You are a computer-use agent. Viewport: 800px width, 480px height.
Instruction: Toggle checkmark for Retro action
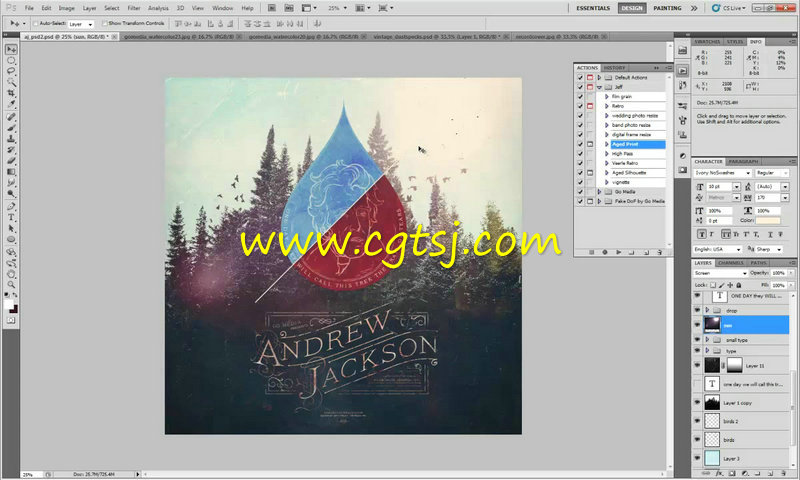pyautogui.click(x=580, y=106)
